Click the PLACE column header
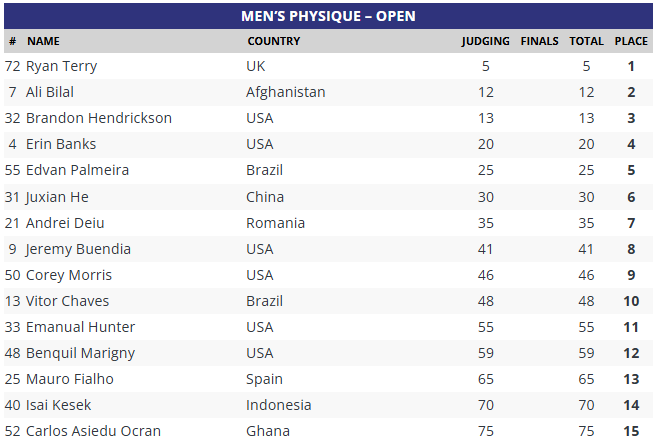 point(631,42)
